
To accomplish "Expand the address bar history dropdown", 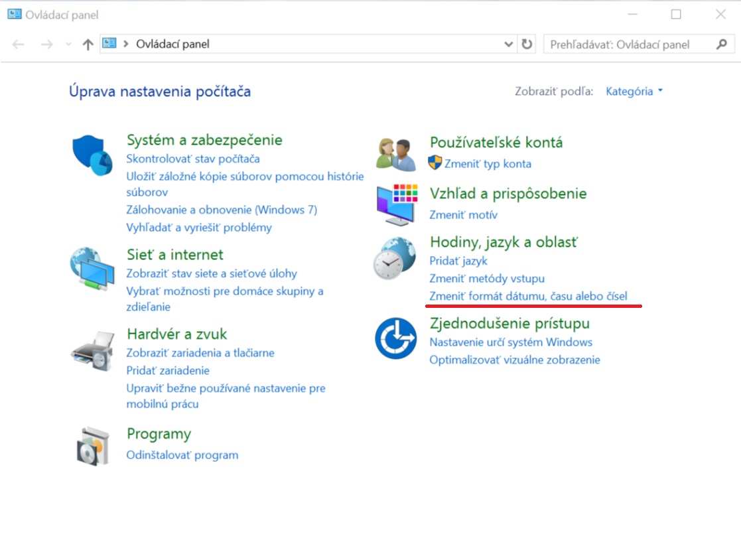I will click(x=509, y=44).
